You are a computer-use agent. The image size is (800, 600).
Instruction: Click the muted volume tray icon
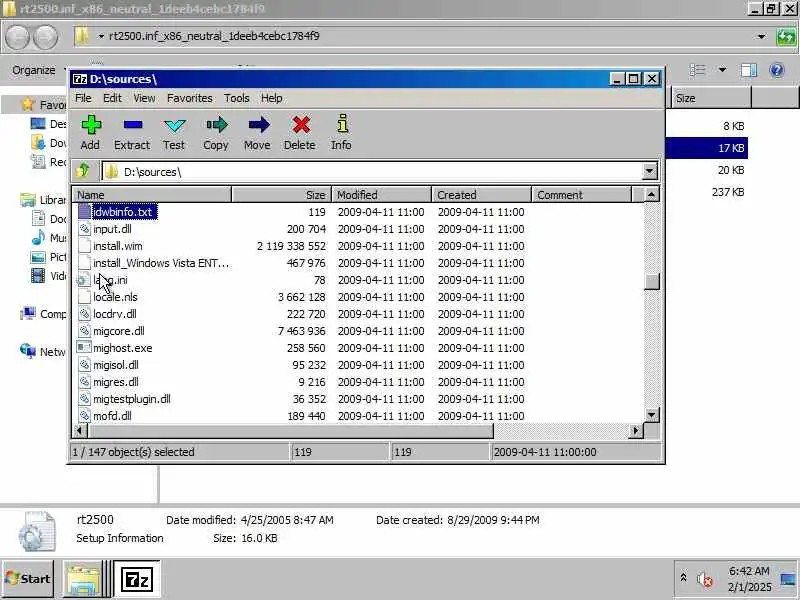706,580
